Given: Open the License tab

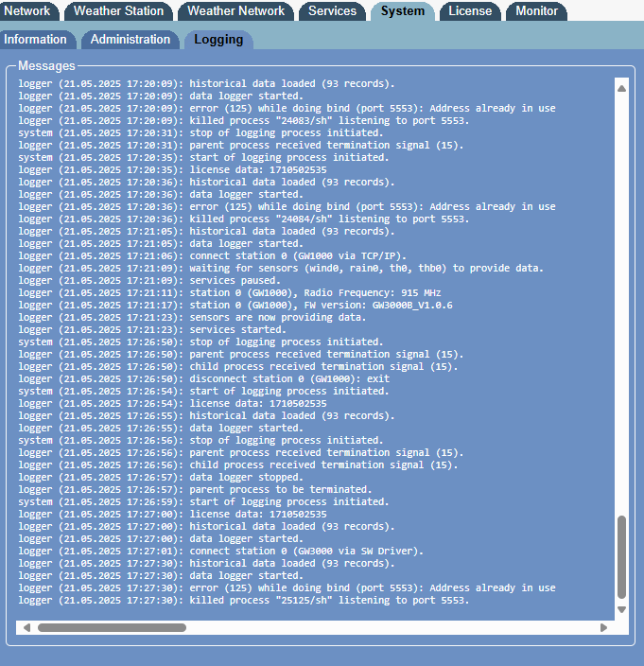Looking at the screenshot, I should click(470, 11).
